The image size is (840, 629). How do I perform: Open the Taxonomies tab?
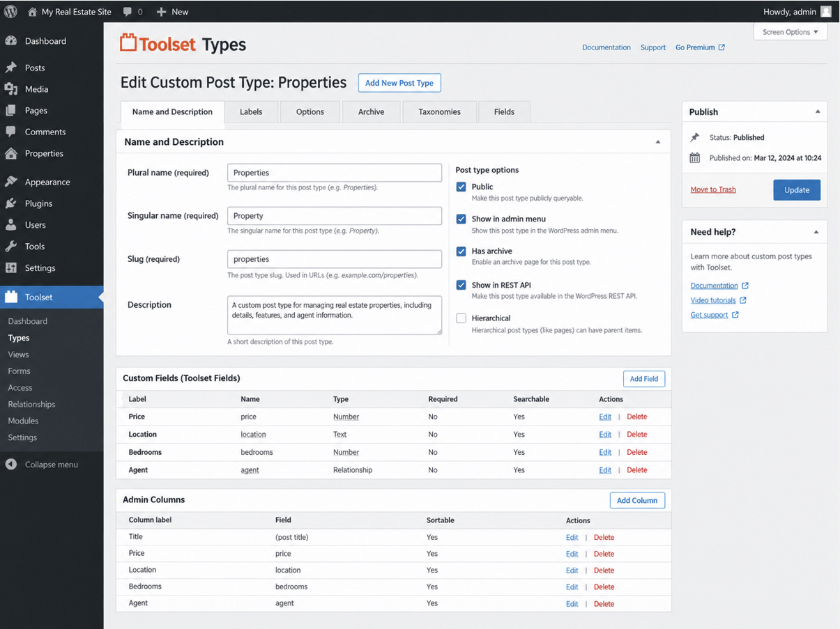[x=440, y=111]
